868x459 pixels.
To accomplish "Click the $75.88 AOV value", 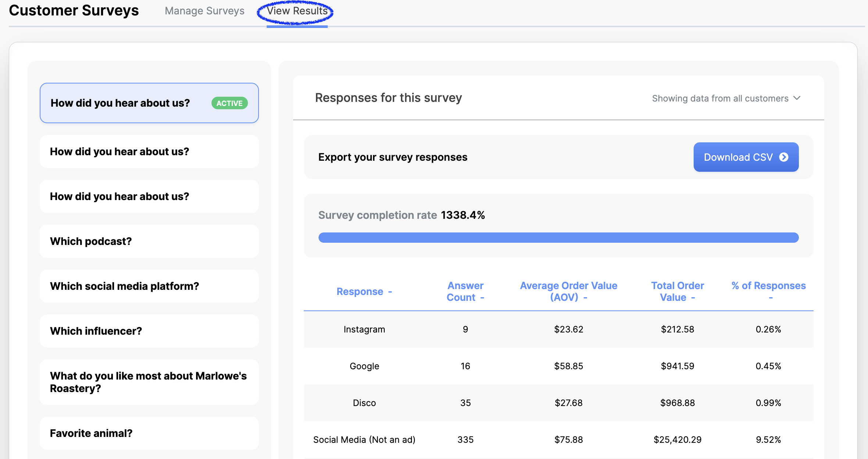I will click(x=569, y=440).
